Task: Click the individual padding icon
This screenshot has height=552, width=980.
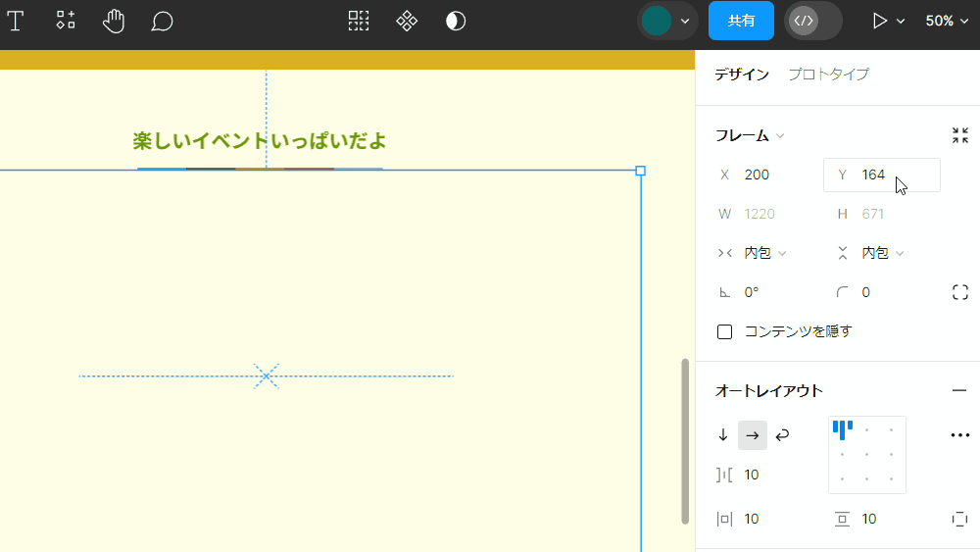Action: coord(960,519)
